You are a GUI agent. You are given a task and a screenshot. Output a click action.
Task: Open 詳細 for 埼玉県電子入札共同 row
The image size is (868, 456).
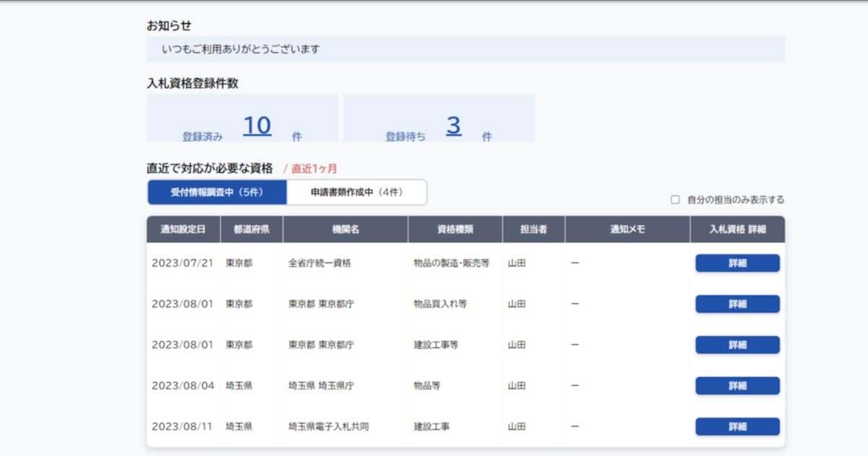coord(737,427)
